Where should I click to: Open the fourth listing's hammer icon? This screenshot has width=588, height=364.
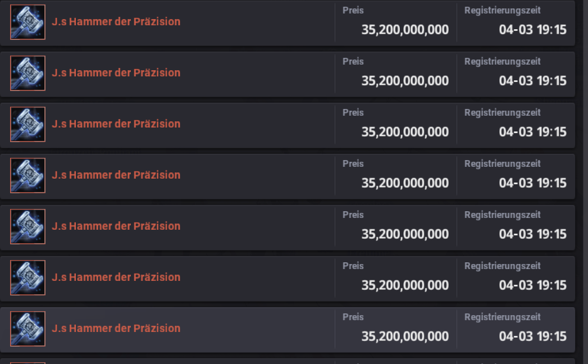[x=28, y=175]
